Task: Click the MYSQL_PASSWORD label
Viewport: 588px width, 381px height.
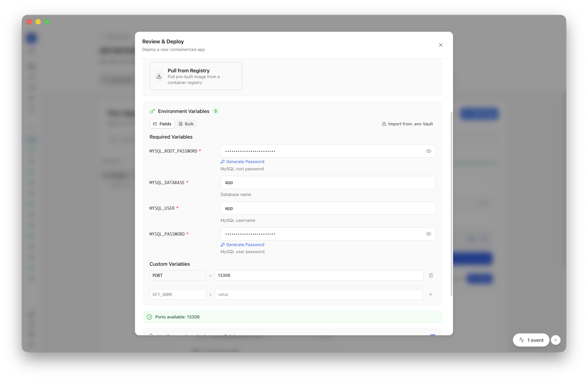Action: (167, 234)
